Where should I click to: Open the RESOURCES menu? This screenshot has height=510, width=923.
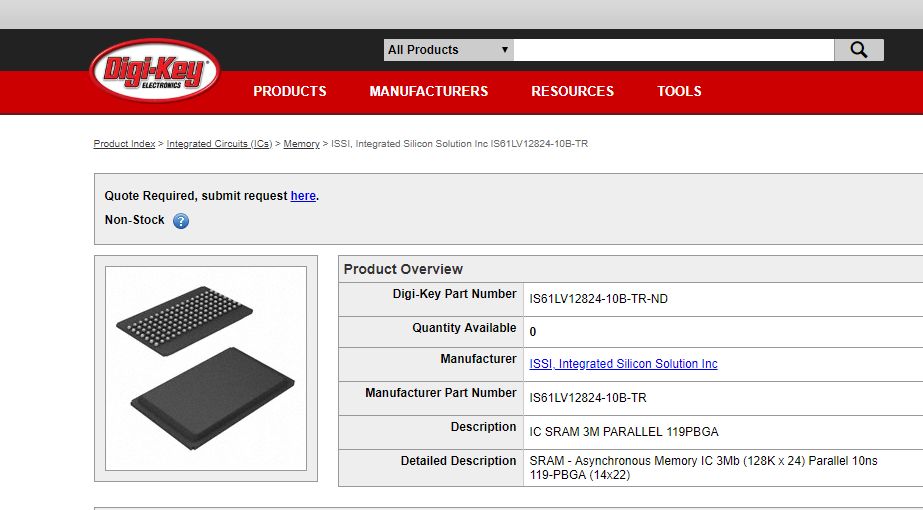coord(572,91)
